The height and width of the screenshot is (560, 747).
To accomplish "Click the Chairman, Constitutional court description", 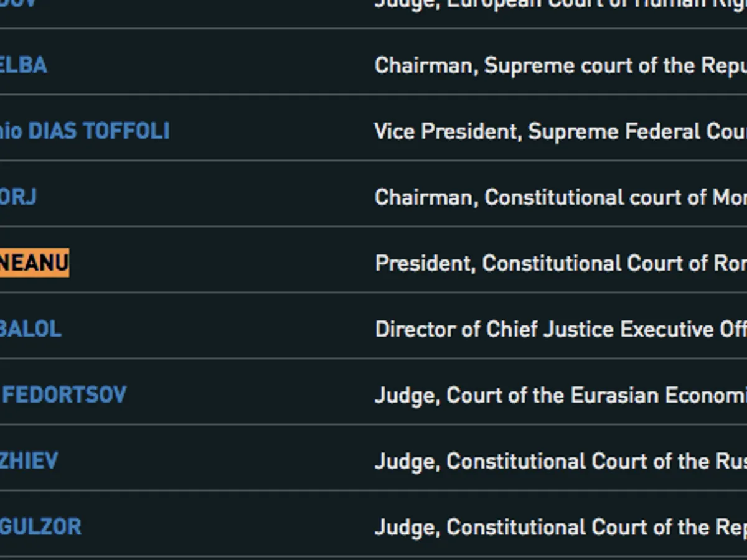I will 560,197.
